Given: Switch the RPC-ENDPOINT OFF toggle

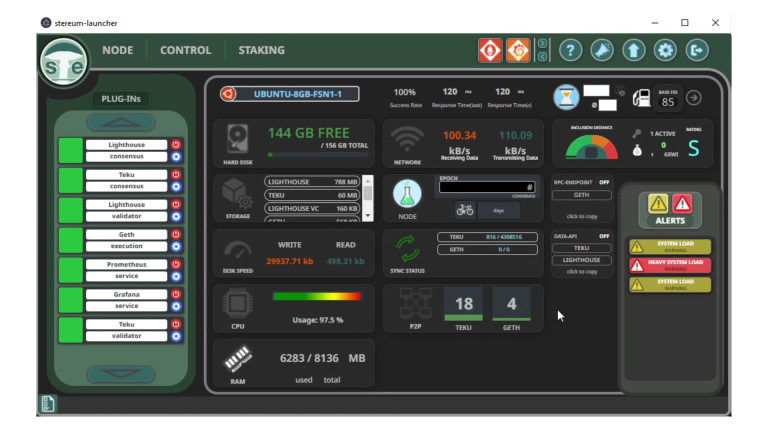Looking at the screenshot, I should pyautogui.click(x=604, y=182).
